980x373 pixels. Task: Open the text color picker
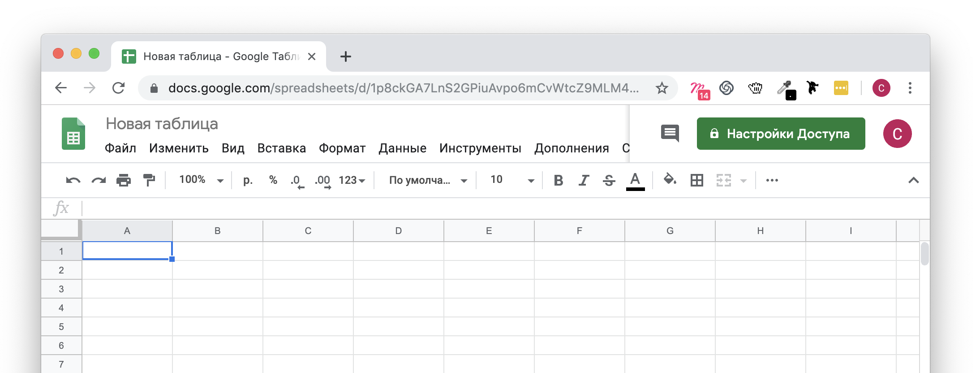(635, 181)
